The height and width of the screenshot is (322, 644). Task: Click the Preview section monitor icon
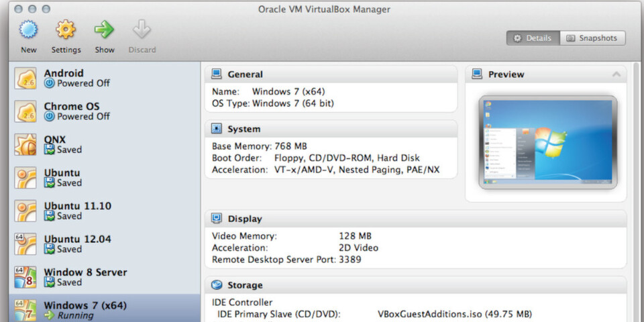[x=477, y=74]
